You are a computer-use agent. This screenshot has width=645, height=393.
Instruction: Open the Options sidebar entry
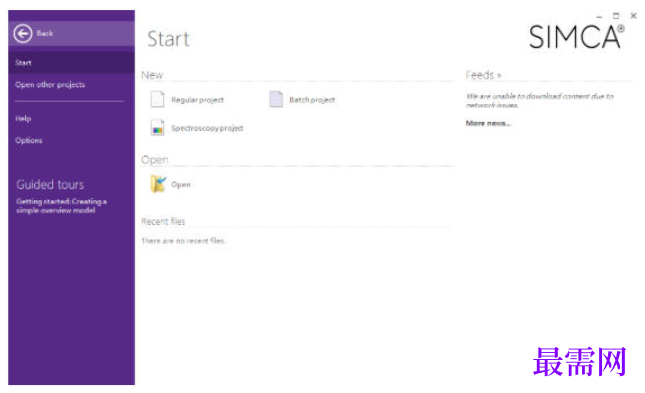click(29, 140)
